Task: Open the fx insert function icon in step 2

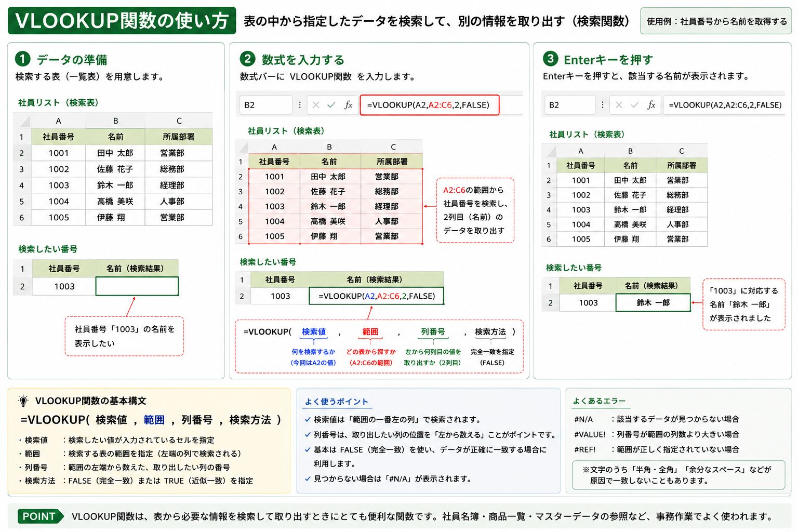Action: [x=348, y=105]
